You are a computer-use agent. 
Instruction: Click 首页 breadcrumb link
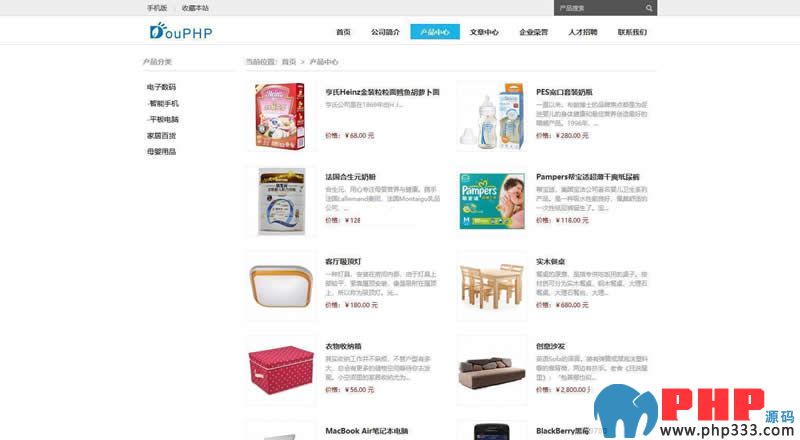(x=289, y=62)
